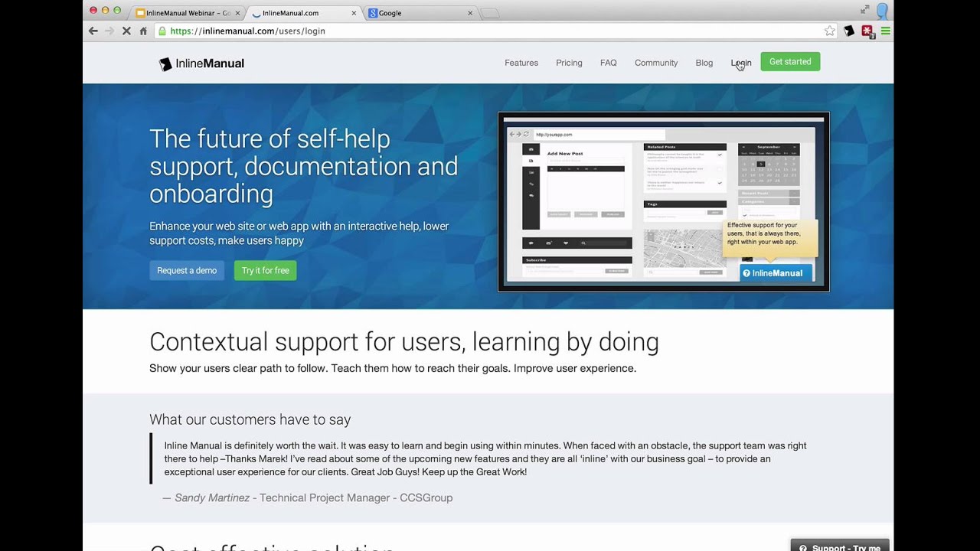
Task: Close the InlineManual Webinar tab
Action: [238, 13]
